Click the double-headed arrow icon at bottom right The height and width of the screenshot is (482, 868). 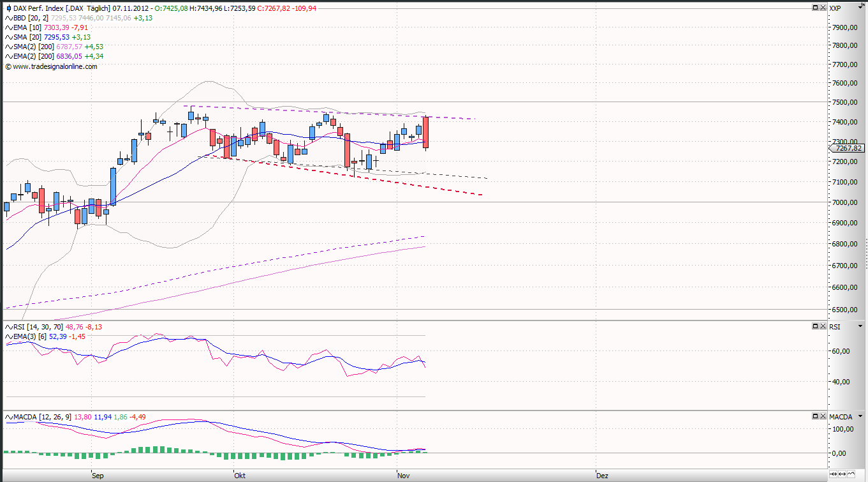pos(843,474)
